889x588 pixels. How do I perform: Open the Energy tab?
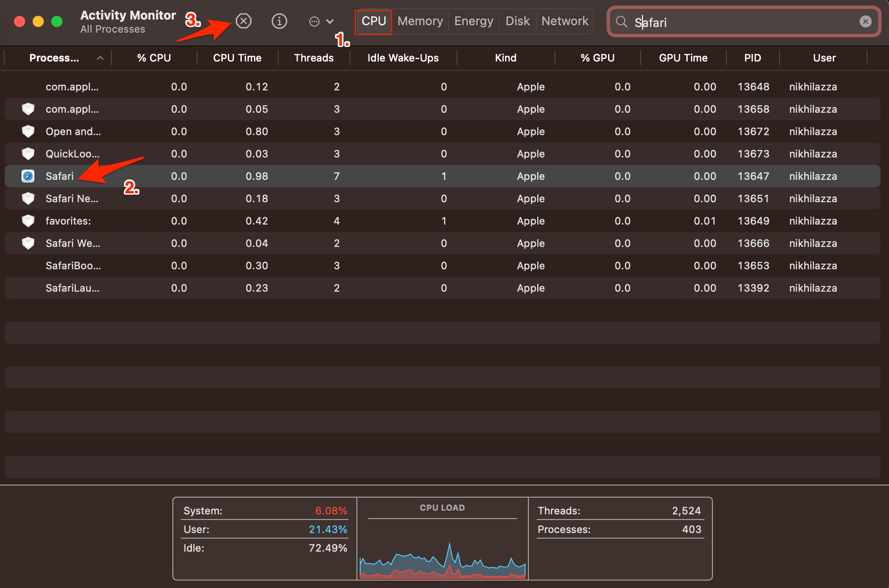click(473, 21)
